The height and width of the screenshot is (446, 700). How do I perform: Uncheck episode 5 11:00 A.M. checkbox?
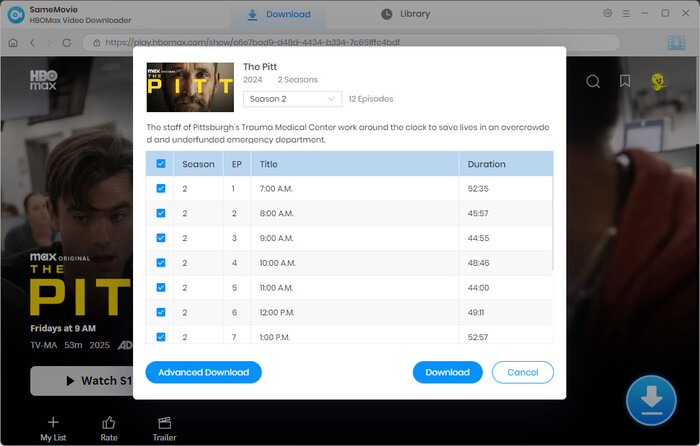pyautogui.click(x=161, y=288)
